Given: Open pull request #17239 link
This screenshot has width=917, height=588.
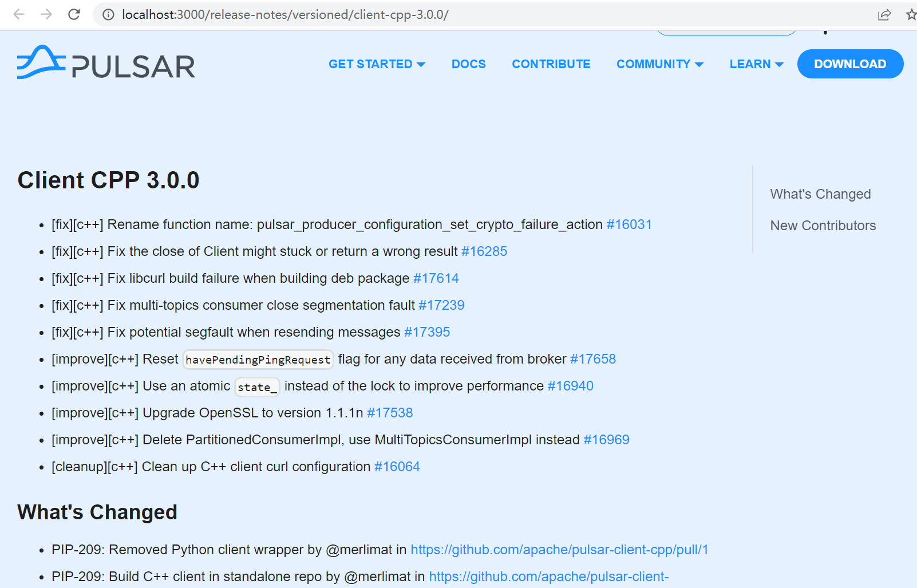Looking at the screenshot, I should pos(441,305).
